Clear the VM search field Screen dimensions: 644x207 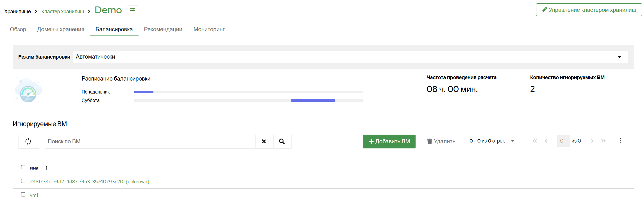click(264, 141)
